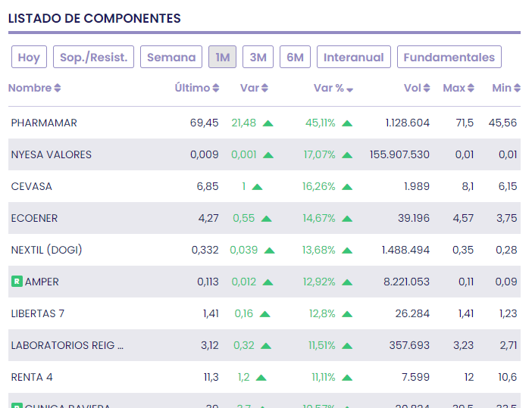Screen dimensions: 532x408
Task: Click sort icon beside Max header
Action: [471, 89]
